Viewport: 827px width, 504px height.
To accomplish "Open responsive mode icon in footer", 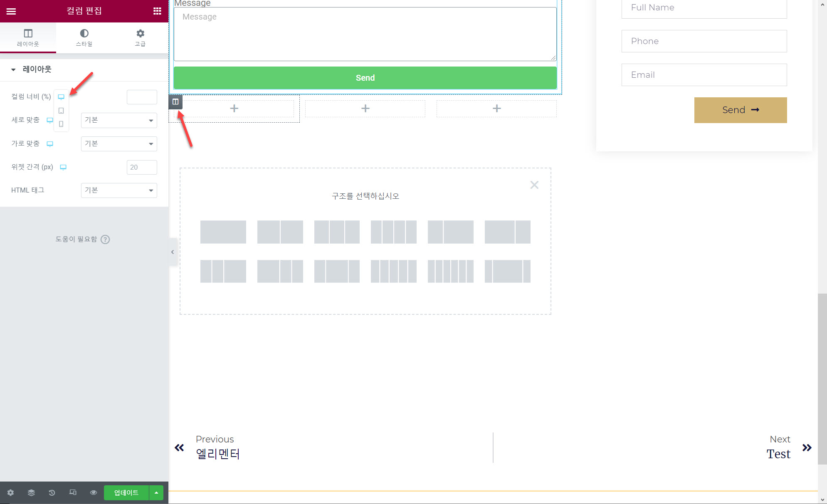I will (73, 493).
